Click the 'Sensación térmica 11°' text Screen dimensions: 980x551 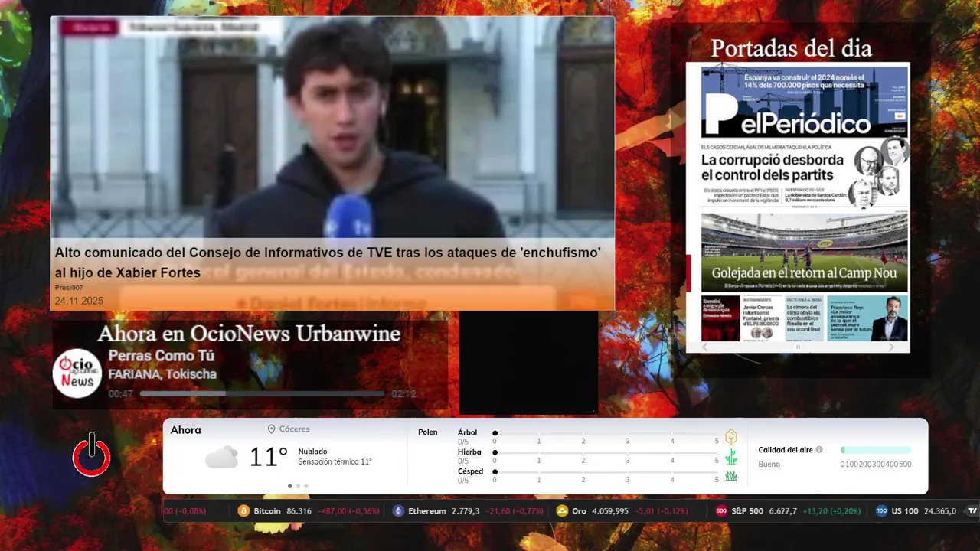point(335,461)
